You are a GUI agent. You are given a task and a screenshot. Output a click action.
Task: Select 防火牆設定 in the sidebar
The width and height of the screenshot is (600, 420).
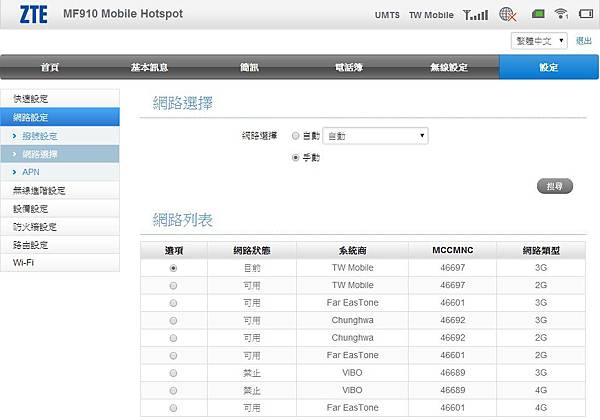coord(60,227)
